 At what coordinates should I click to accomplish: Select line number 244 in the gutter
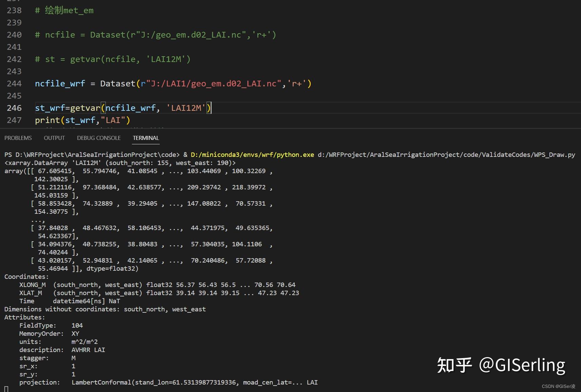click(14, 84)
